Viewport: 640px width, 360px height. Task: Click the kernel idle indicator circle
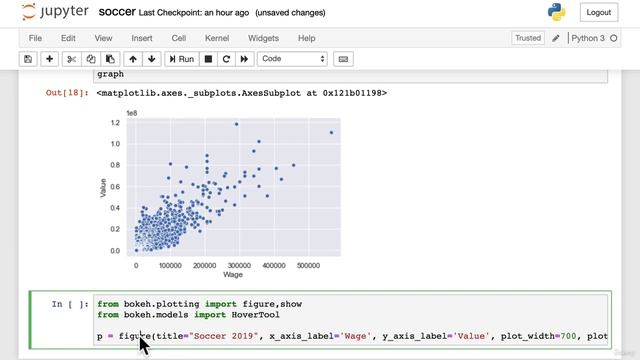613,38
